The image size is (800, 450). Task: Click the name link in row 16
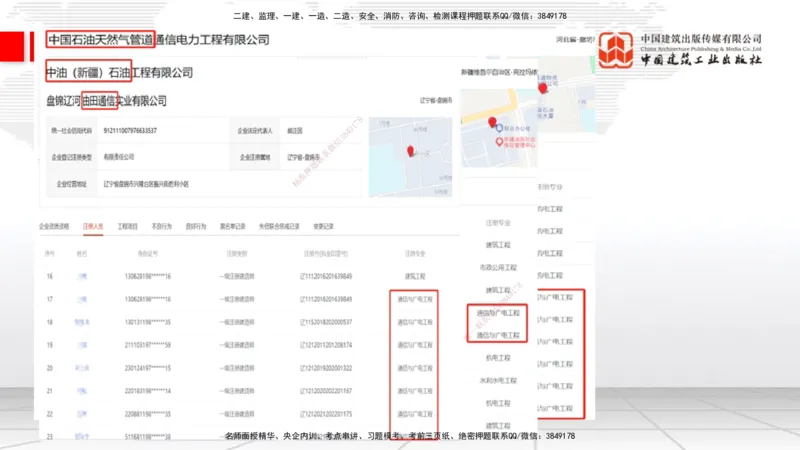point(82,276)
